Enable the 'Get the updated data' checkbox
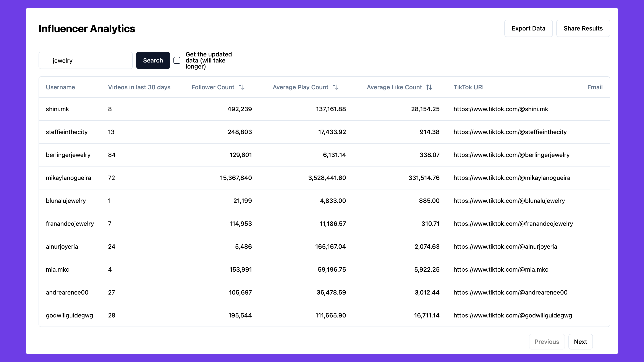 point(177,60)
